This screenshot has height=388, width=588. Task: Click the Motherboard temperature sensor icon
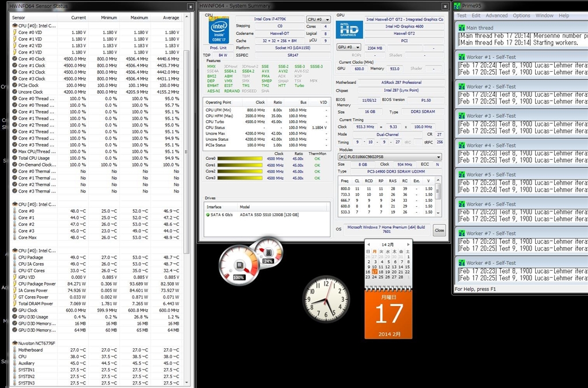(x=14, y=350)
